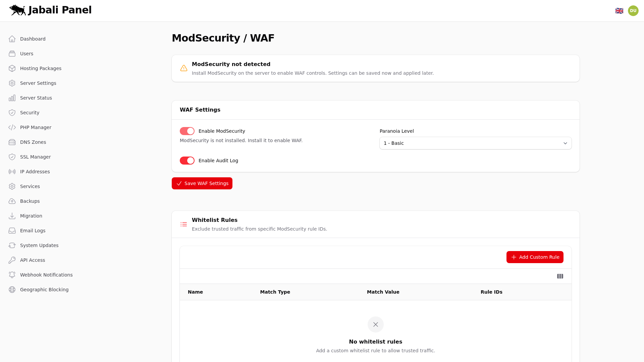Image resolution: width=644 pixels, height=362 pixels.
Task: Expand the language selector flag
Action: (x=619, y=10)
